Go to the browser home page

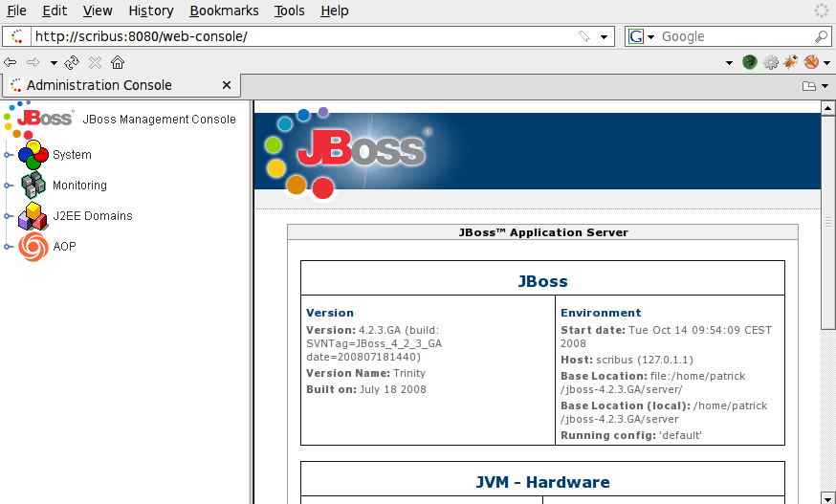pos(118,62)
